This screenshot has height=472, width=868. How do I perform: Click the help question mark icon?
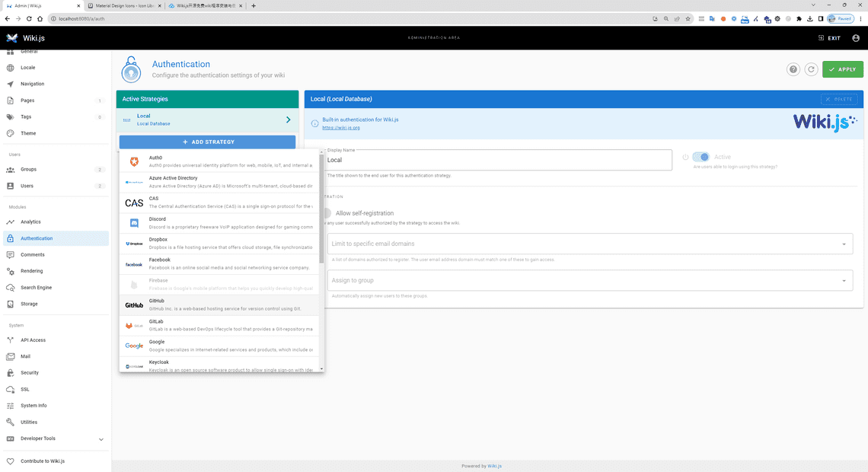tap(793, 69)
